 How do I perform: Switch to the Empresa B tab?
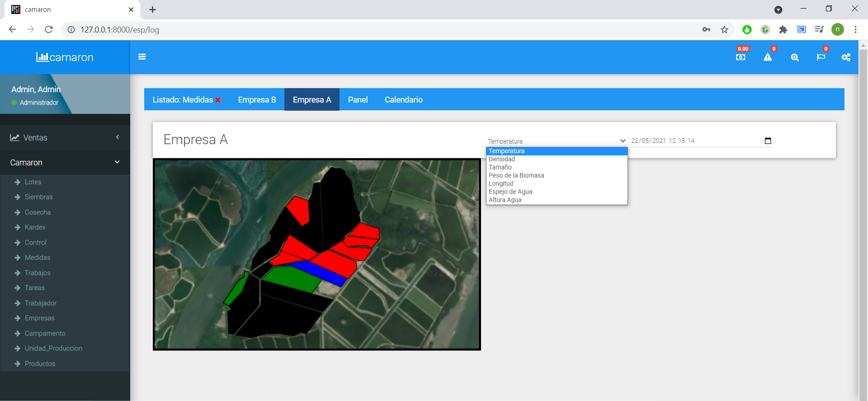(x=257, y=100)
